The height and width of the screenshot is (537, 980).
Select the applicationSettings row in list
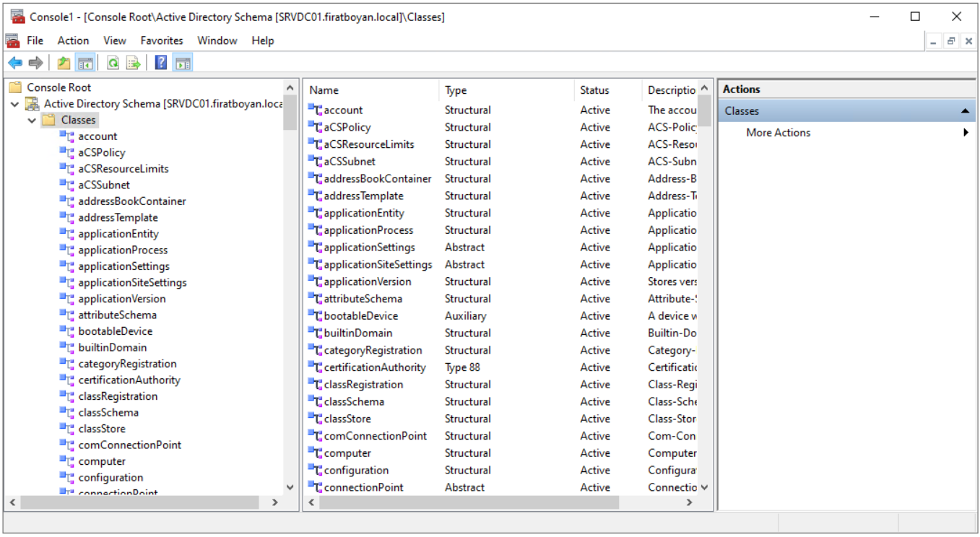(x=502, y=248)
